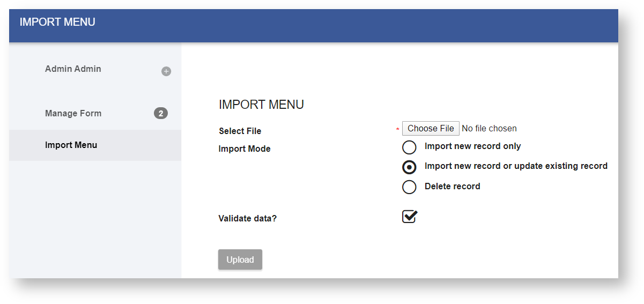Click the red required asterisk
The image size is (644, 304).
tap(397, 130)
